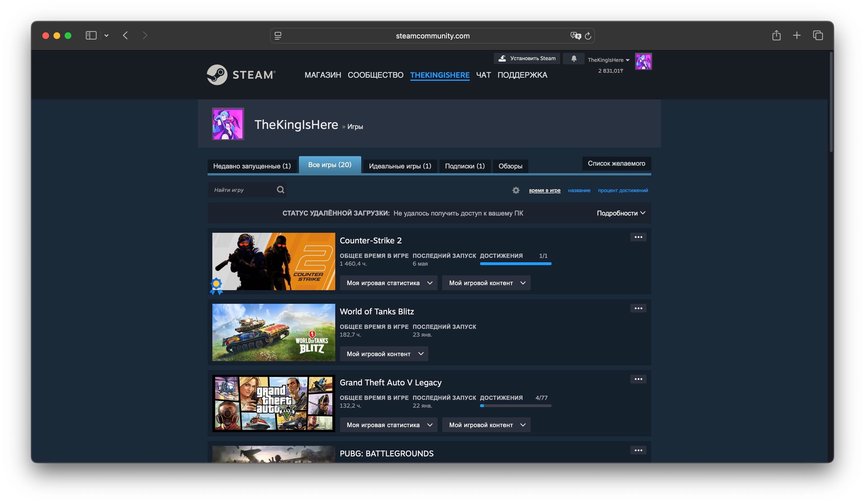Click the Grand Theft Auto V achievements progress bar
The image size is (865, 504).
(x=516, y=406)
